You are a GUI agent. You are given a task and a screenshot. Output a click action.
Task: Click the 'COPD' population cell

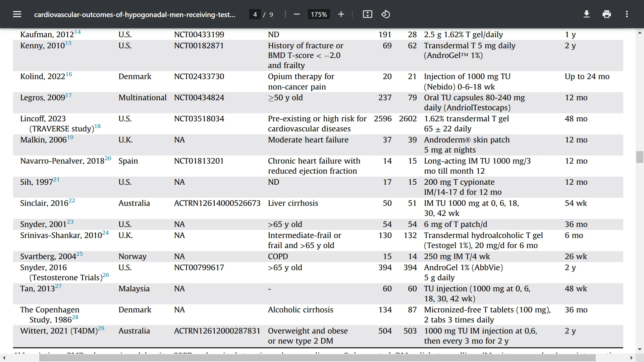click(278, 256)
